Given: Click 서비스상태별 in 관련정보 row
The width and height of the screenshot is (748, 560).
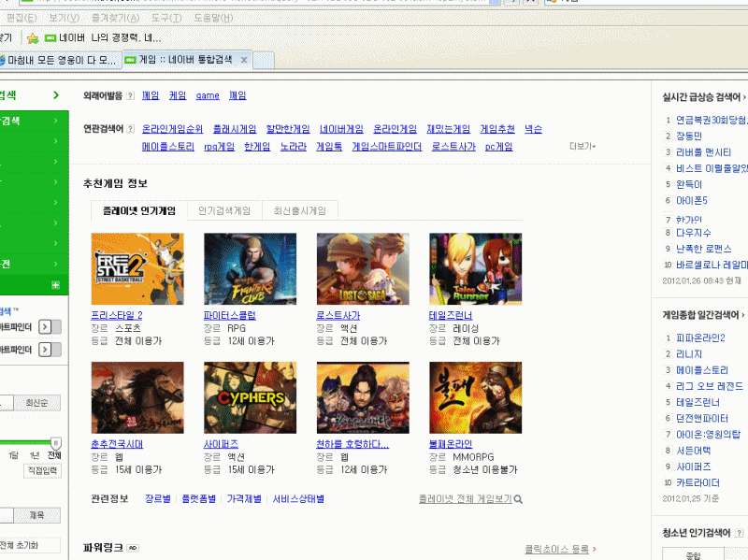Looking at the screenshot, I should coord(298,499).
